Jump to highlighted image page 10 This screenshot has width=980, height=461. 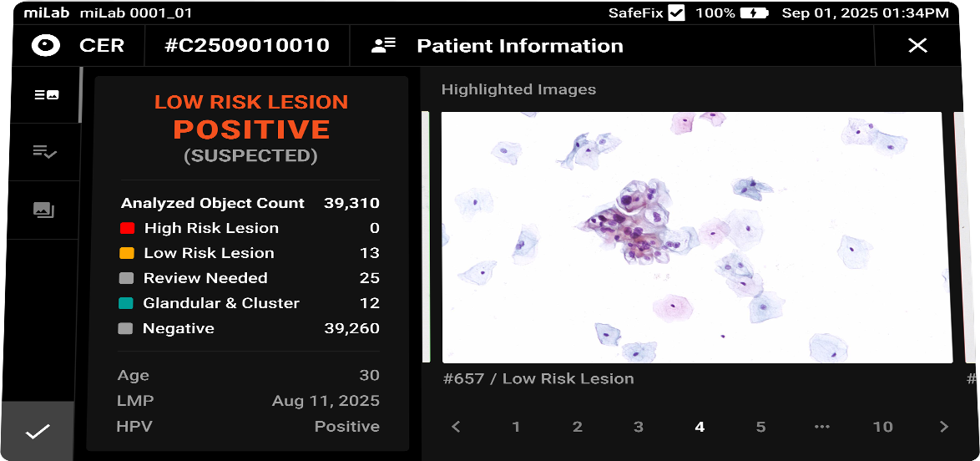point(882,427)
